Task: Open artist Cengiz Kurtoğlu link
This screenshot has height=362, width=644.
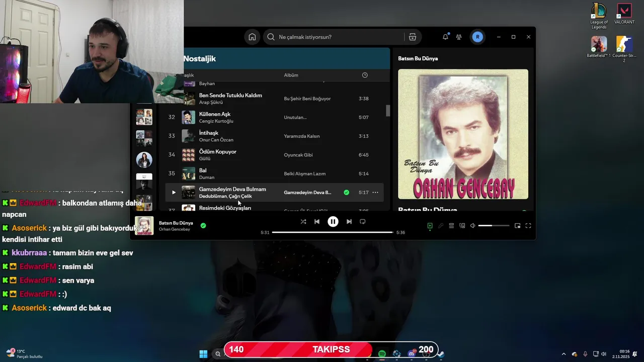Action: click(x=216, y=121)
